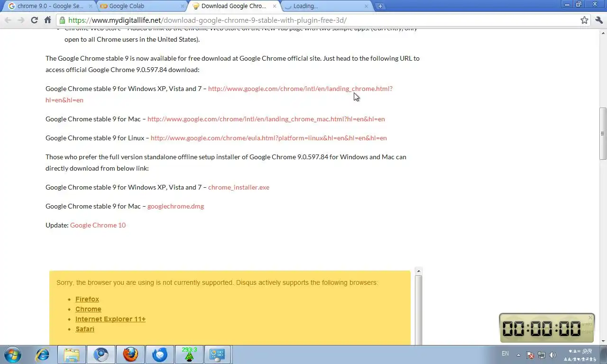
Task: Launch Firefox from the taskbar
Action: point(130,355)
